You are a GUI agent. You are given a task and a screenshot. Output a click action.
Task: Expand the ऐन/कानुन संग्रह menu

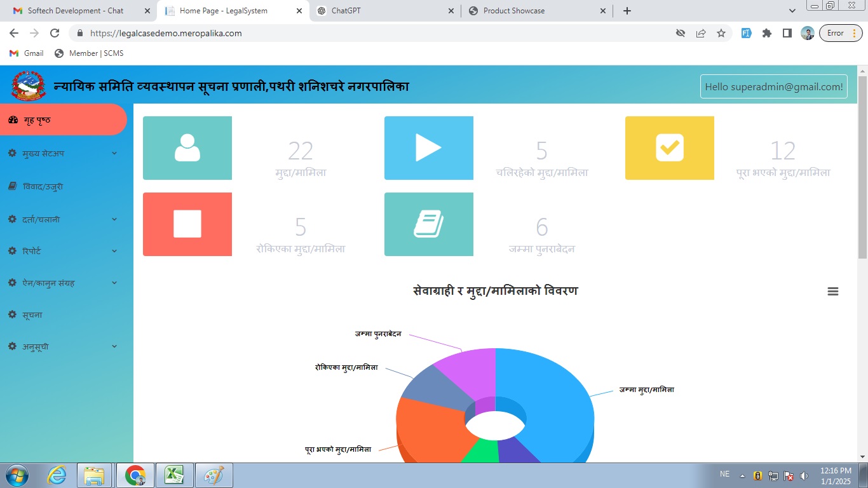(64, 283)
